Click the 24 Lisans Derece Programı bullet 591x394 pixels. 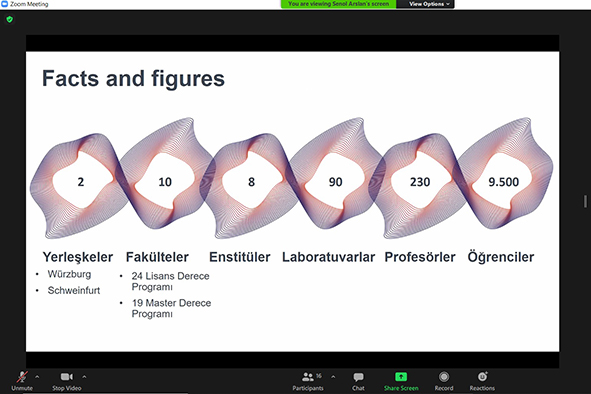coord(170,281)
